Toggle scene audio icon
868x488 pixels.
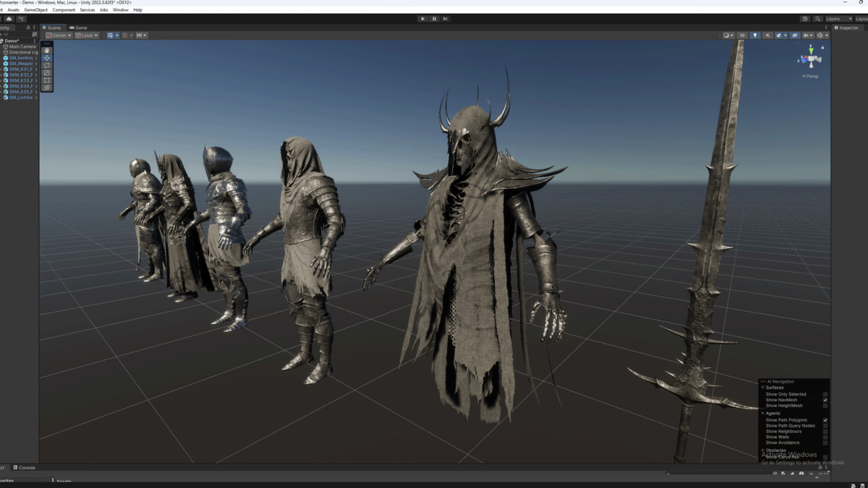tap(767, 35)
